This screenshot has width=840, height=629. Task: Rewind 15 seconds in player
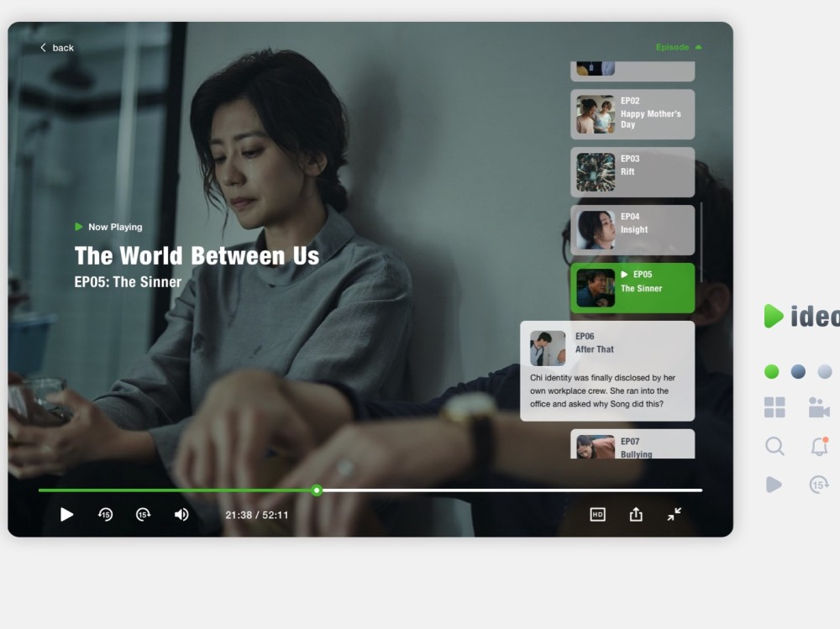click(106, 514)
